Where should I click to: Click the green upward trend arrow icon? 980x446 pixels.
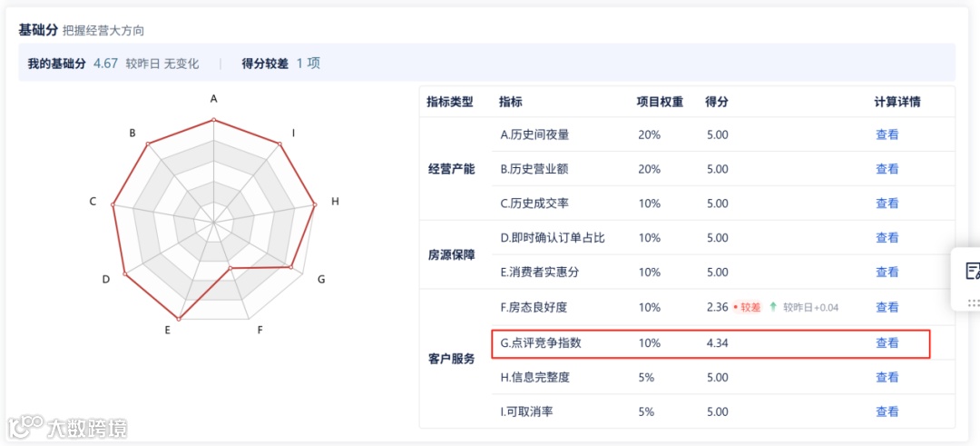click(x=773, y=307)
